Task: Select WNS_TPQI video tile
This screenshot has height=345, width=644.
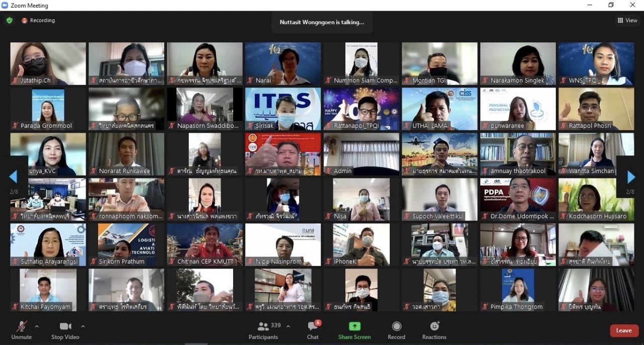Action: [x=596, y=63]
